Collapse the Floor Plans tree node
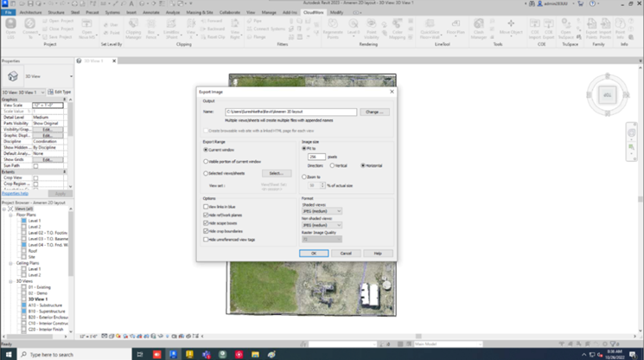 pyautogui.click(x=10, y=215)
